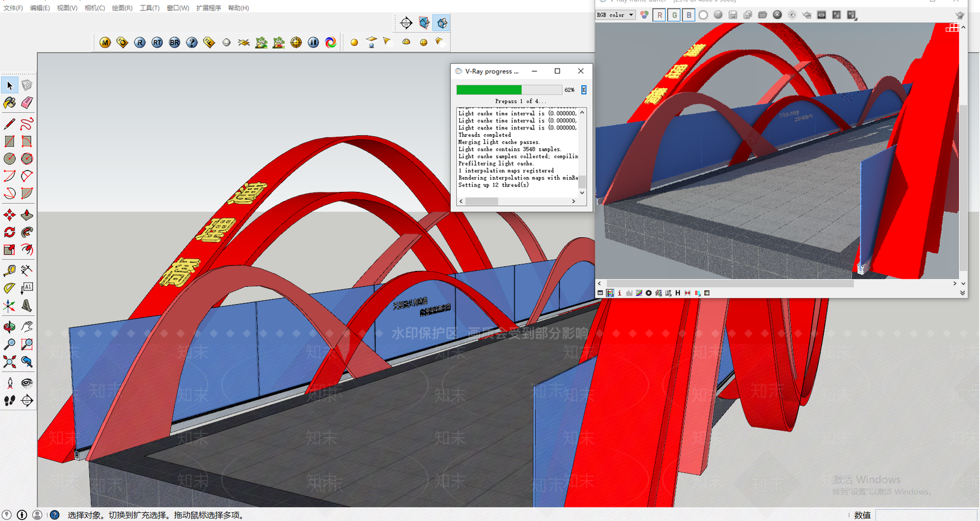Activate the Line pencil tool

[10, 124]
